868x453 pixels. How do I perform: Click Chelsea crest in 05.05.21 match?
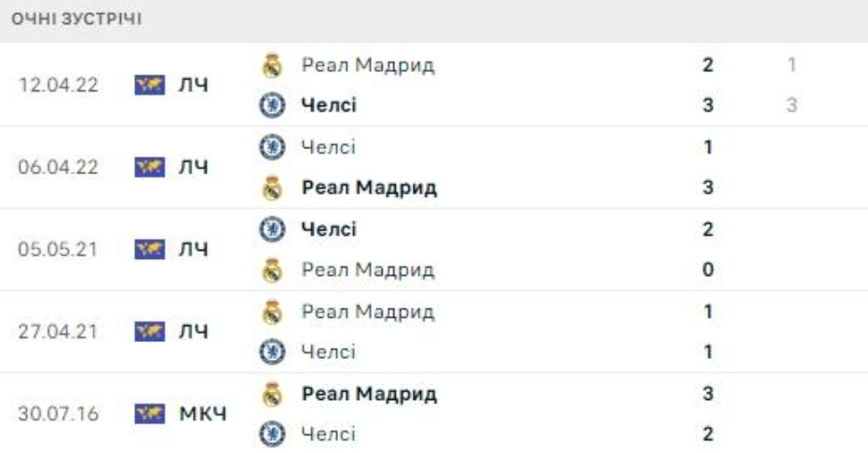tap(271, 229)
